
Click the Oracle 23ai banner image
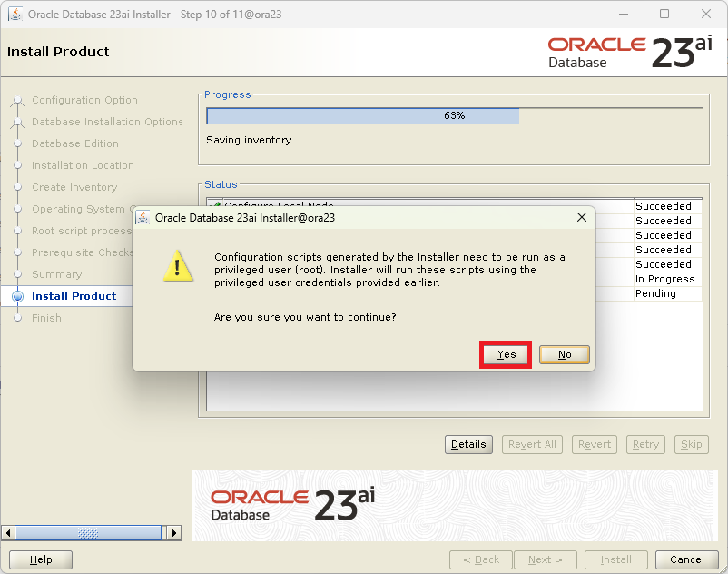455,506
